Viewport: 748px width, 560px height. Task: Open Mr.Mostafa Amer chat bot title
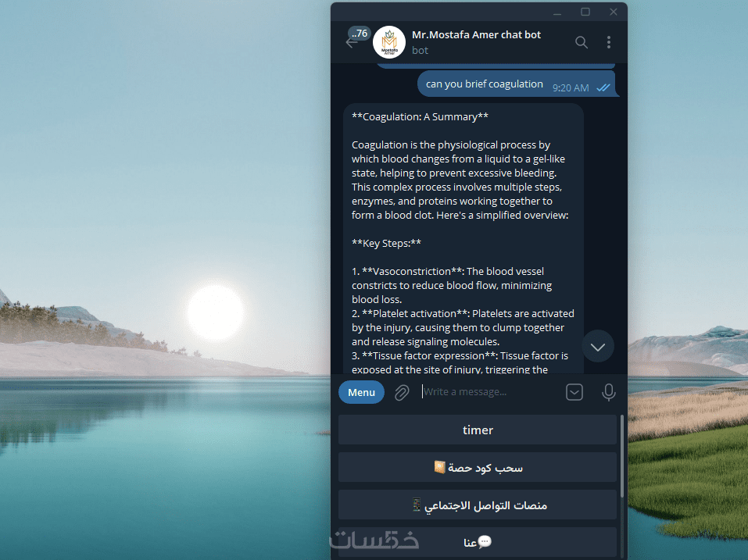pyautogui.click(x=476, y=35)
